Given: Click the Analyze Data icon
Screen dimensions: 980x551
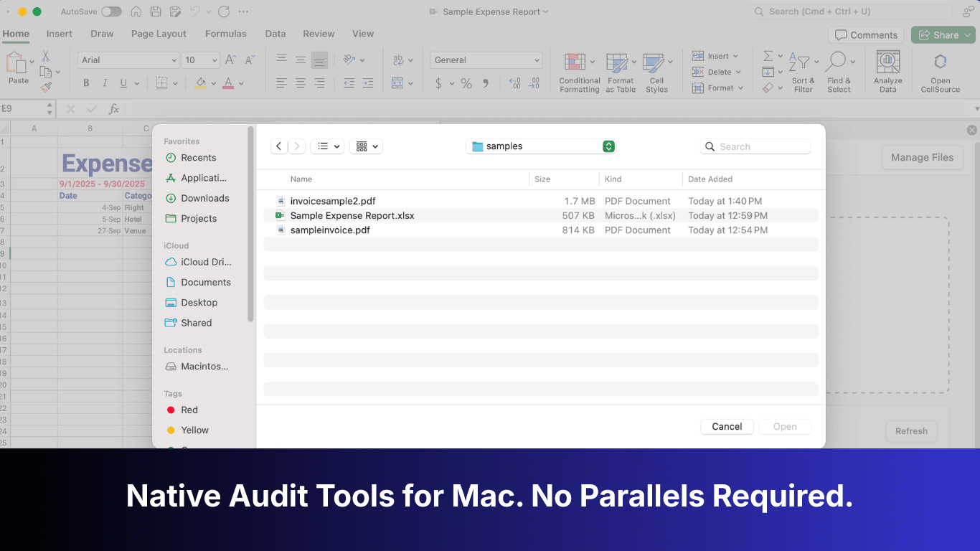Looking at the screenshot, I should [x=888, y=62].
